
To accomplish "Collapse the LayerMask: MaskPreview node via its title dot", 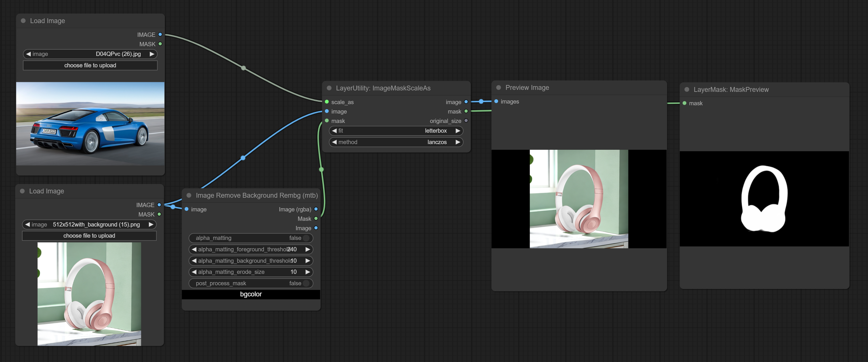I will pyautogui.click(x=687, y=90).
